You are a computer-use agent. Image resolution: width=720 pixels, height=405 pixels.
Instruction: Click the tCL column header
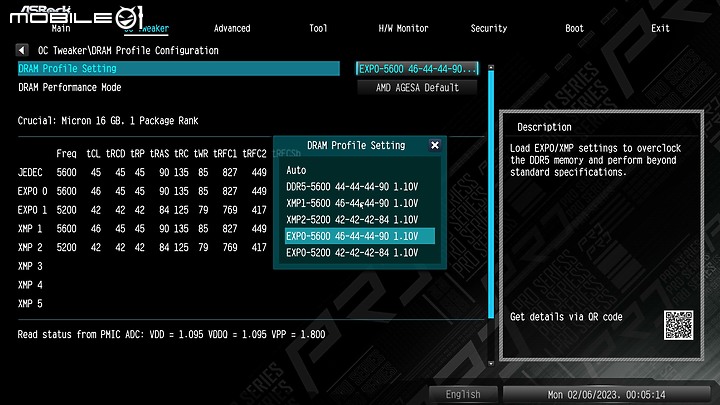93,154
